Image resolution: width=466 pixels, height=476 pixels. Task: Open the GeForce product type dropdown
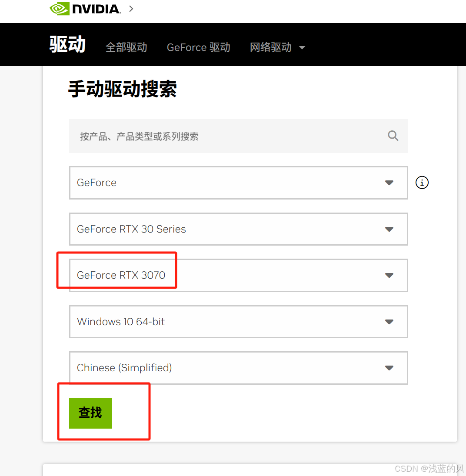coord(238,183)
